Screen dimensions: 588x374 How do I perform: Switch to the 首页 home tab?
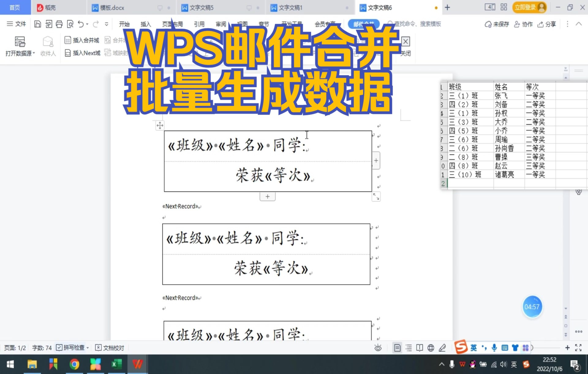15,7
